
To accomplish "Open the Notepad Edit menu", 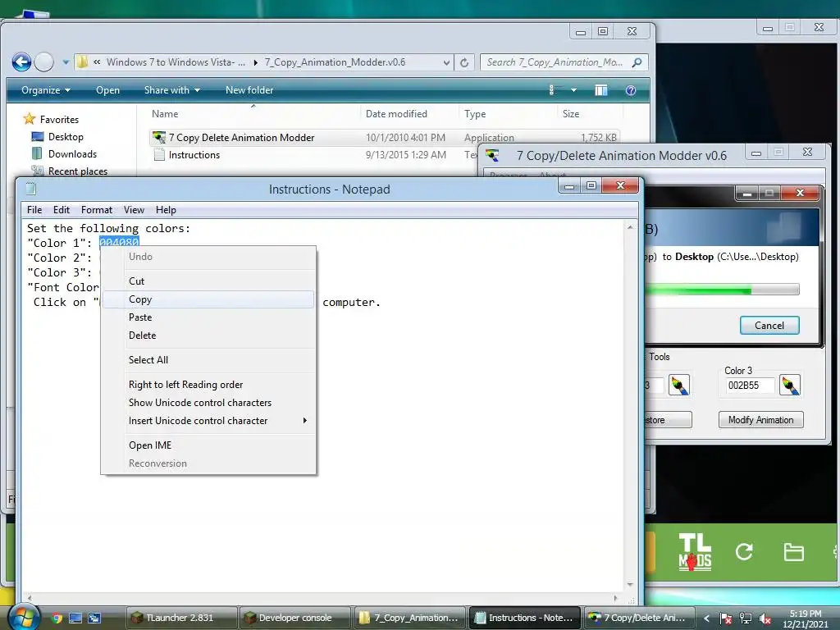I will (61, 210).
